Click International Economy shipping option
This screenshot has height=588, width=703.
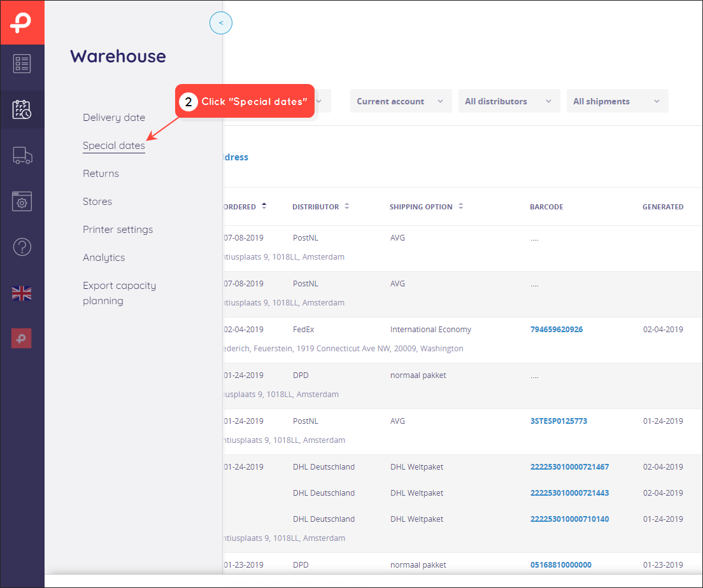[430, 330]
